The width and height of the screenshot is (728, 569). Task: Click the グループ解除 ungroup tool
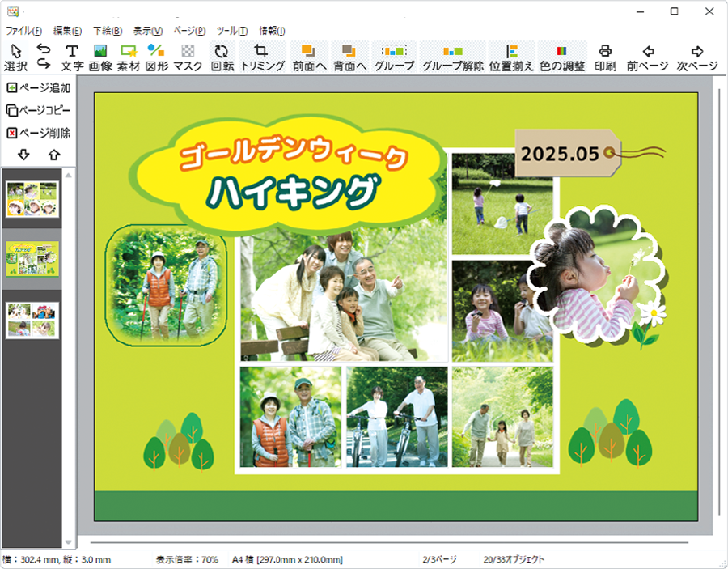tap(452, 57)
